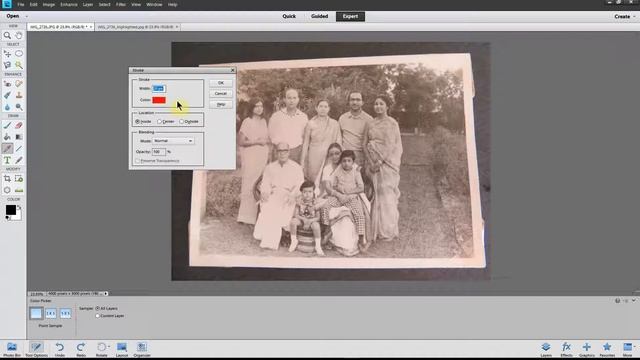Open the Effects panel

(566, 349)
